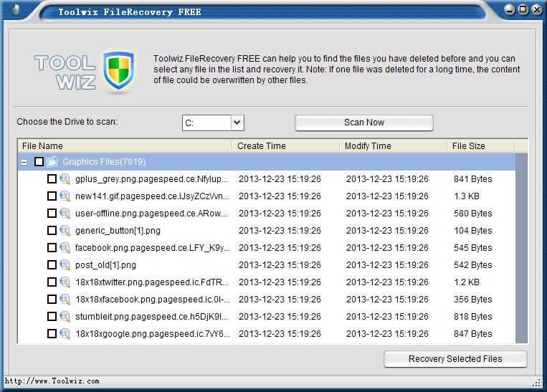Screen dimensions: 547x392
Task: Tick the checkbox for new141.gif file
Action: pos(52,196)
